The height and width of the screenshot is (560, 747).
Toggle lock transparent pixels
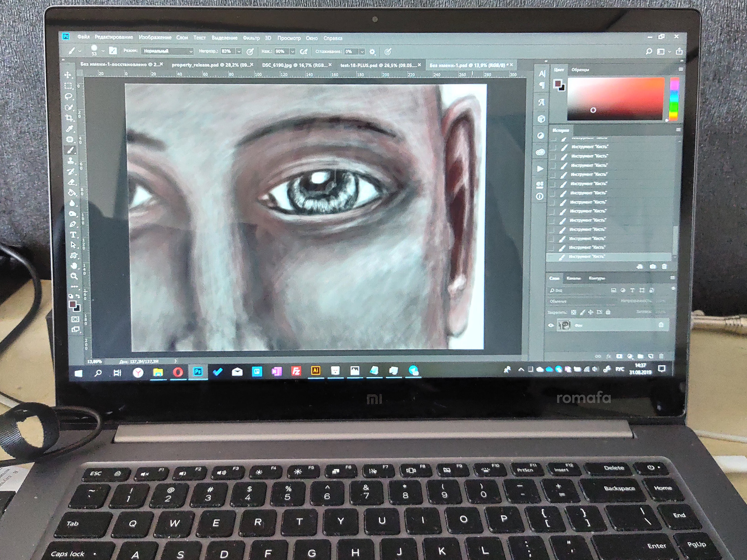pyautogui.click(x=573, y=312)
